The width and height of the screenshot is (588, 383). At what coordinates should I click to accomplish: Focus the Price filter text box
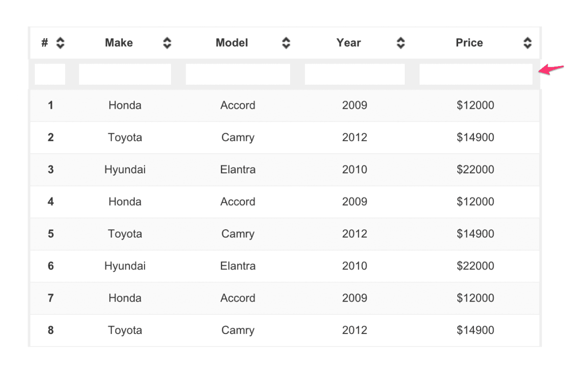tap(476, 74)
